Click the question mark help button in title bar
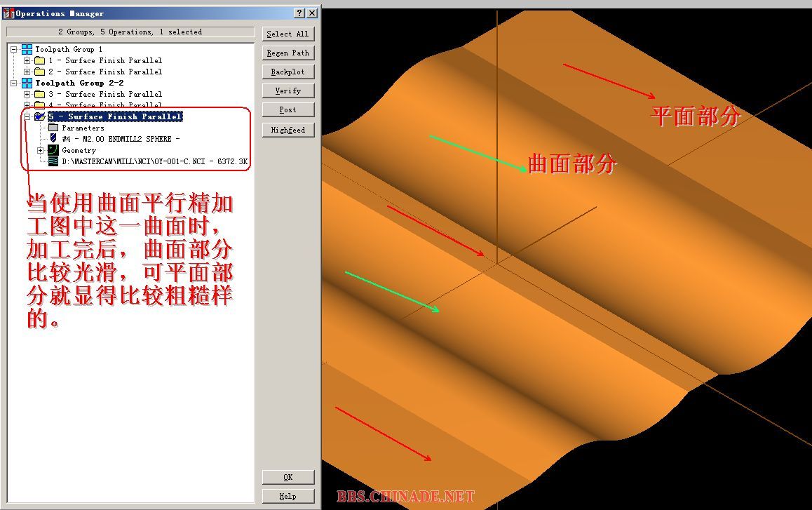This screenshot has width=812, height=510. (299, 13)
